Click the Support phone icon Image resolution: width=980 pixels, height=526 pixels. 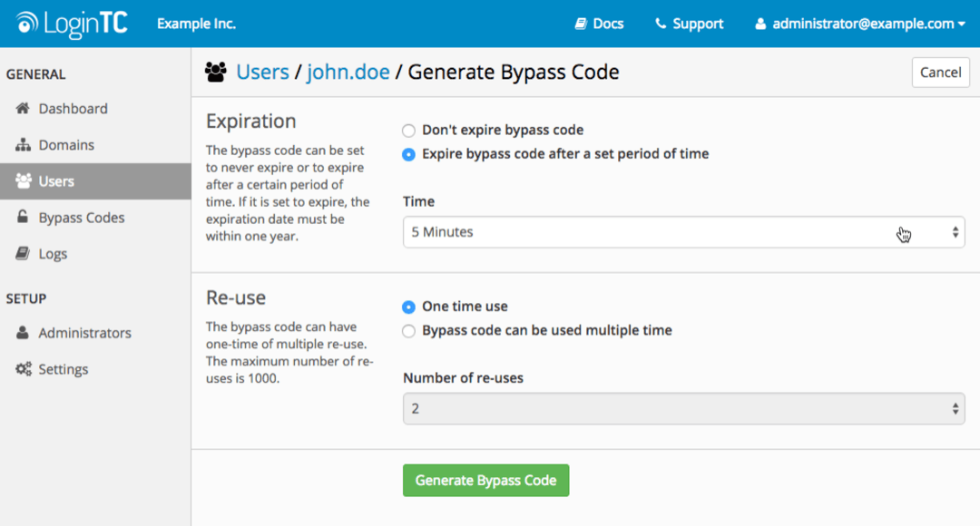[660, 24]
